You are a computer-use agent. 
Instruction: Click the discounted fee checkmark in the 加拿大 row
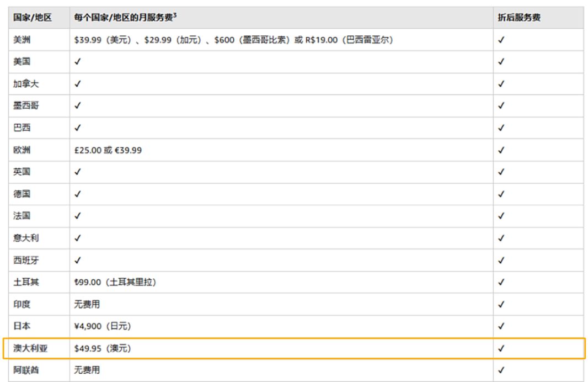pyautogui.click(x=501, y=84)
